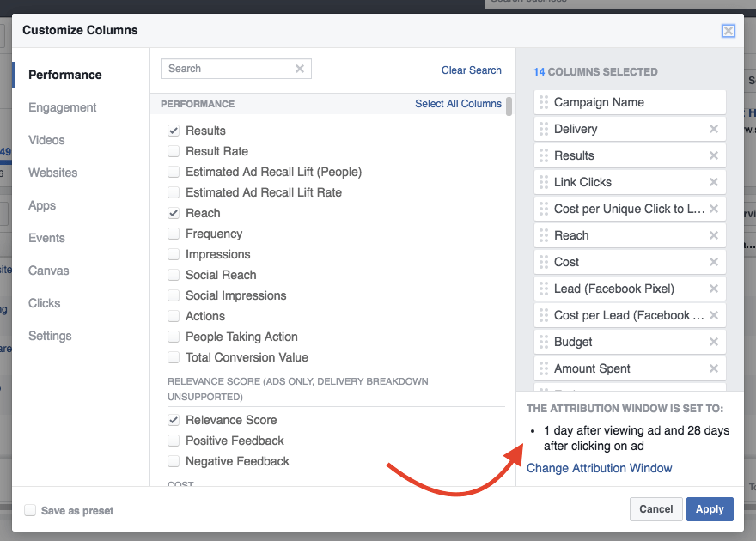Screen dimensions: 756x541
Task: Remove the Link Clicks column
Action: (714, 182)
